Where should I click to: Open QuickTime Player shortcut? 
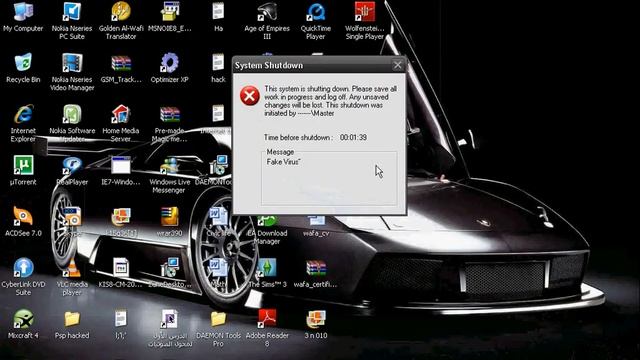pos(316,12)
